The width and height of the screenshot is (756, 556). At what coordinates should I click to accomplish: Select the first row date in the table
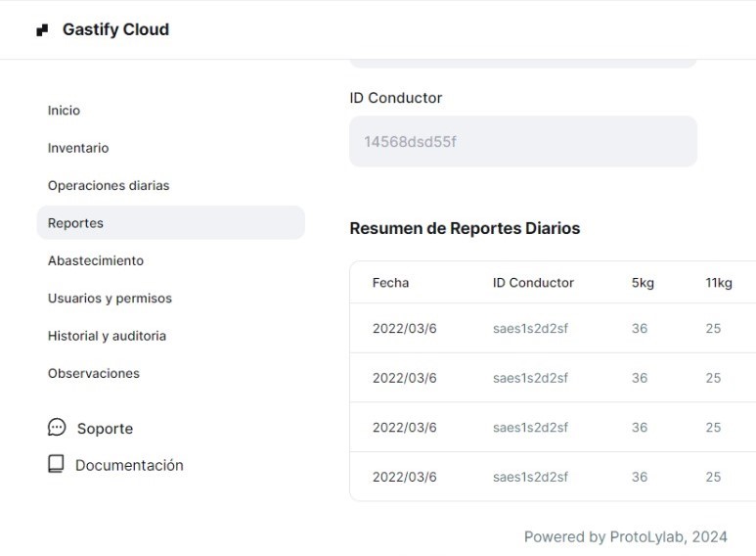404,329
